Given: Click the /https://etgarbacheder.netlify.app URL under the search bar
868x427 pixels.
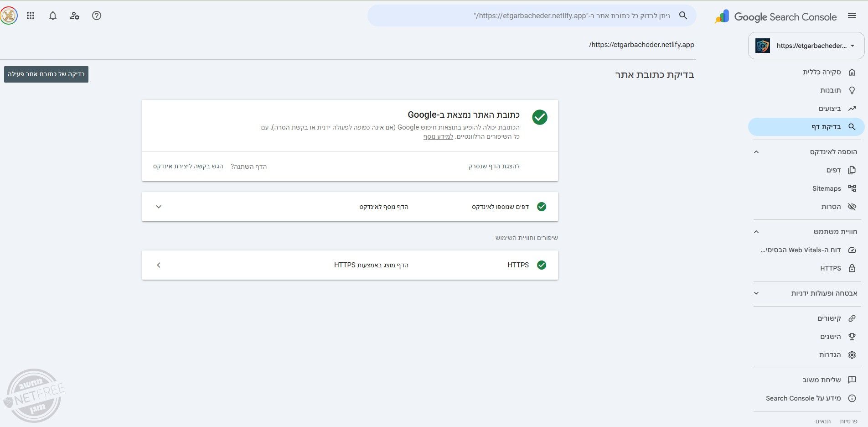Looking at the screenshot, I should [x=641, y=45].
